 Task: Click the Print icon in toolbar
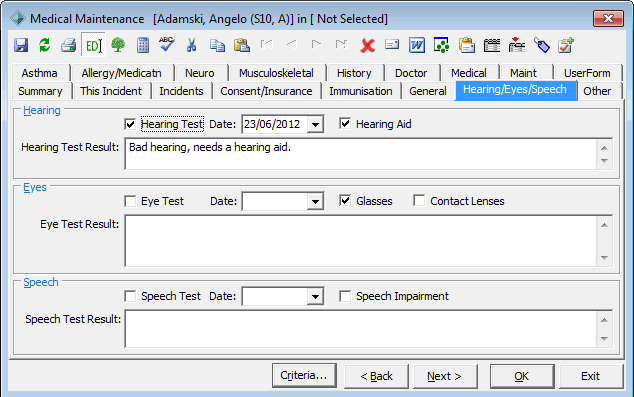point(69,45)
